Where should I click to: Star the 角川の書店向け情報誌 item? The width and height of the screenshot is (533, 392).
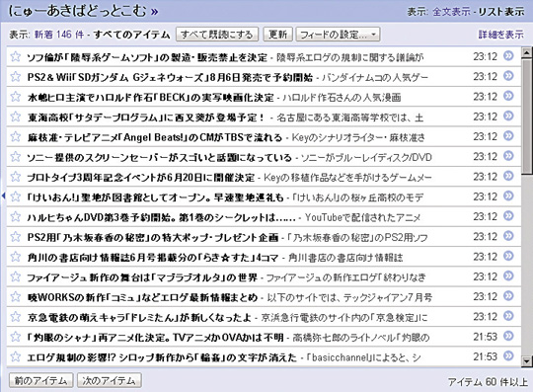click(15, 257)
